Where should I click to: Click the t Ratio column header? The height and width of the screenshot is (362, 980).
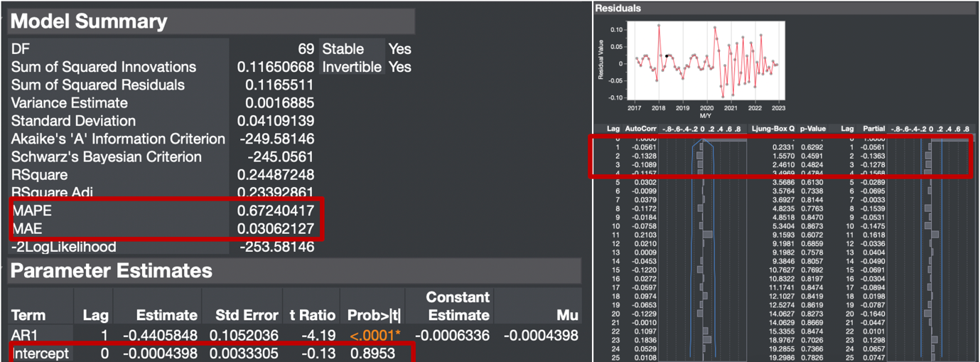coord(311,315)
